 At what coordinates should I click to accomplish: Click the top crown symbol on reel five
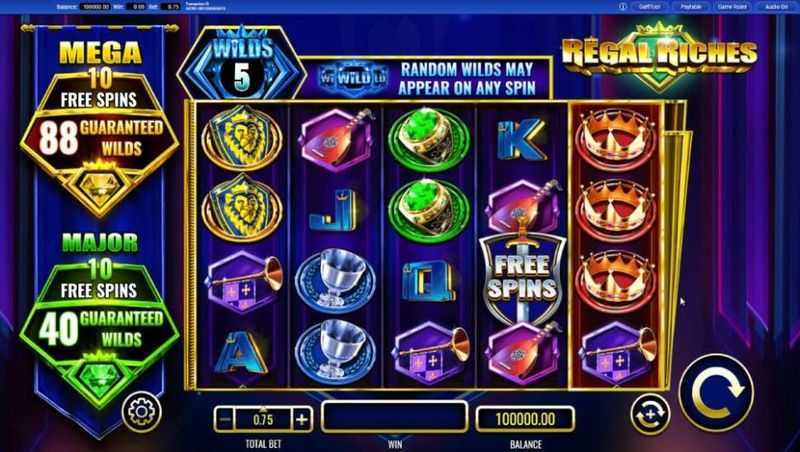(615, 137)
